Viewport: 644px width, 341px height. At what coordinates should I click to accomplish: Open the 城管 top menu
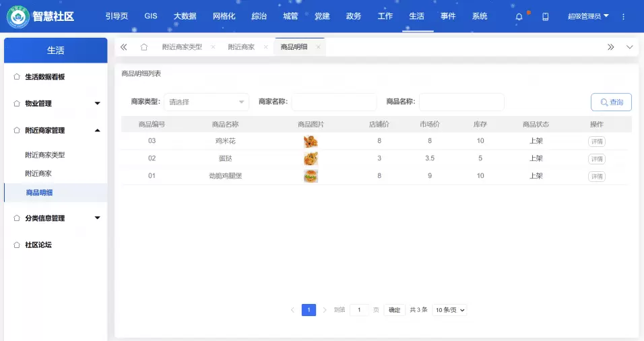(x=290, y=16)
